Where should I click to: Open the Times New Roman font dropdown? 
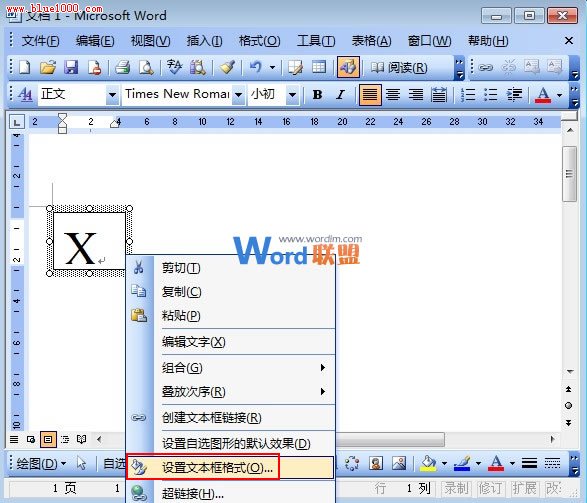[x=238, y=95]
